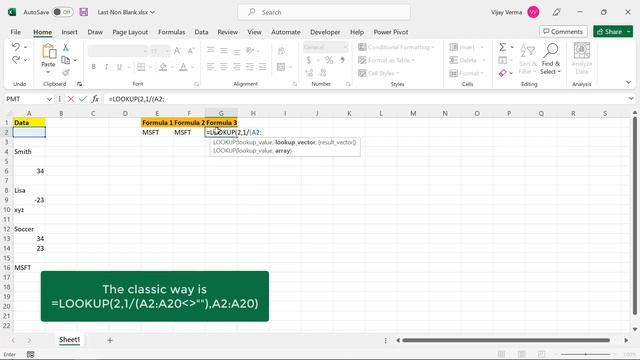Click the Cut scissors icon
Screen dimensions: 640x360
pos(65,48)
